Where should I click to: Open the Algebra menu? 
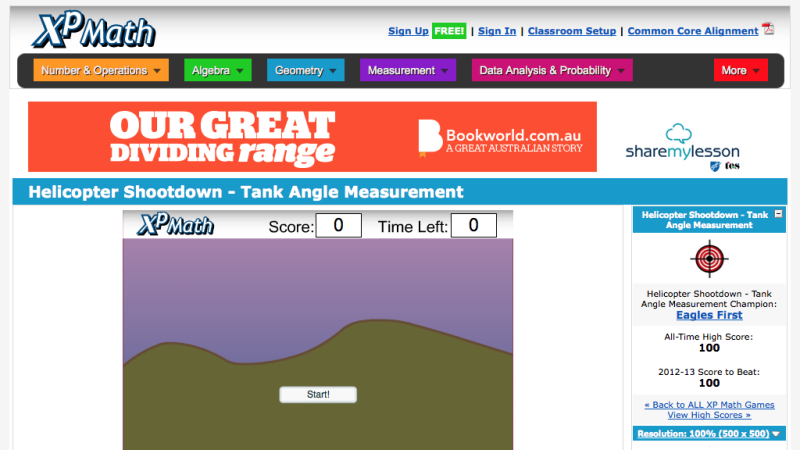pyautogui.click(x=218, y=71)
